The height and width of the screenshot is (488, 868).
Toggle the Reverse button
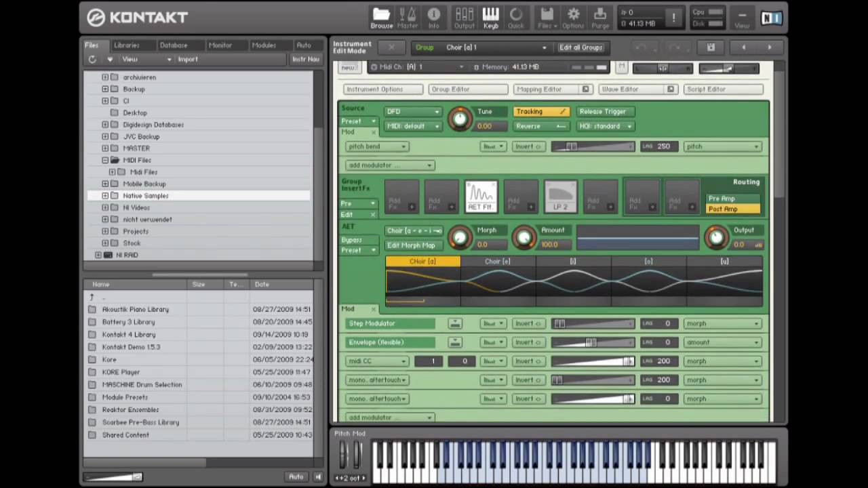pyautogui.click(x=541, y=127)
